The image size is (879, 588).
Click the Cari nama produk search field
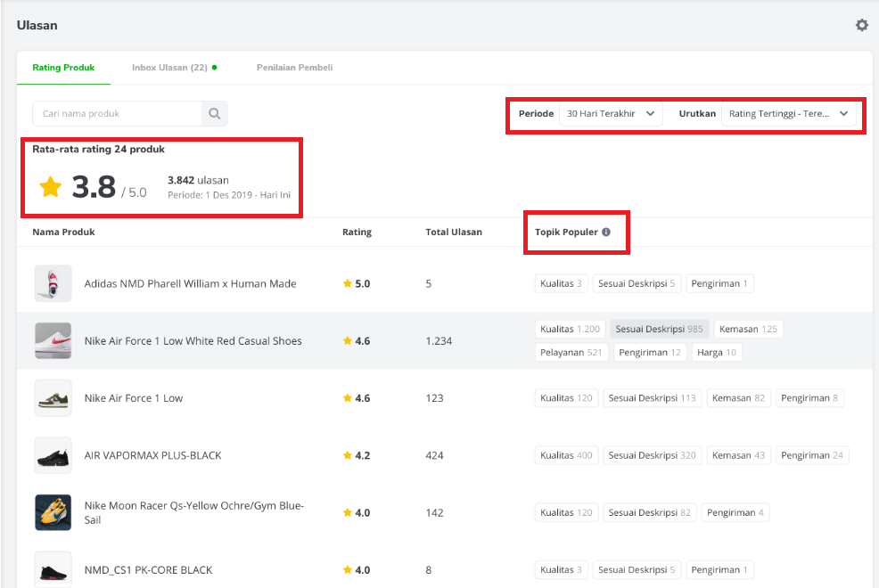pyautogui.click(x=118, y=114)
